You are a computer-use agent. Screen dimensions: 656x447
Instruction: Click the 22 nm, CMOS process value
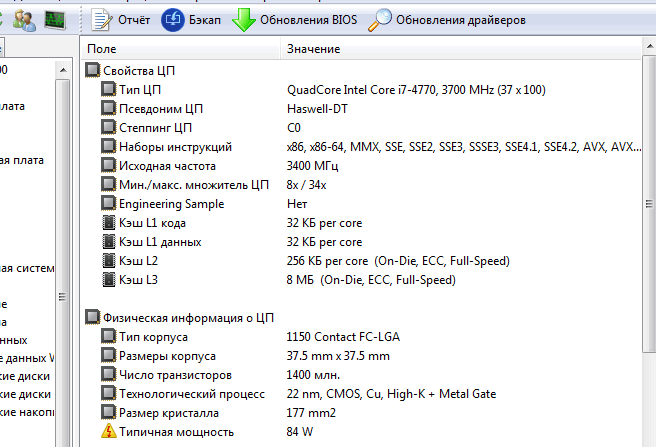pyautogui.click(x=391, y=394)
